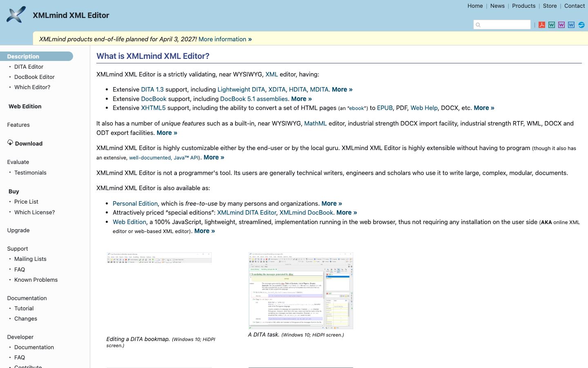The image size is (588, 368).
Task: Select the Description sidebar tab
Action: pyautogui.click(x=36, y=56)
